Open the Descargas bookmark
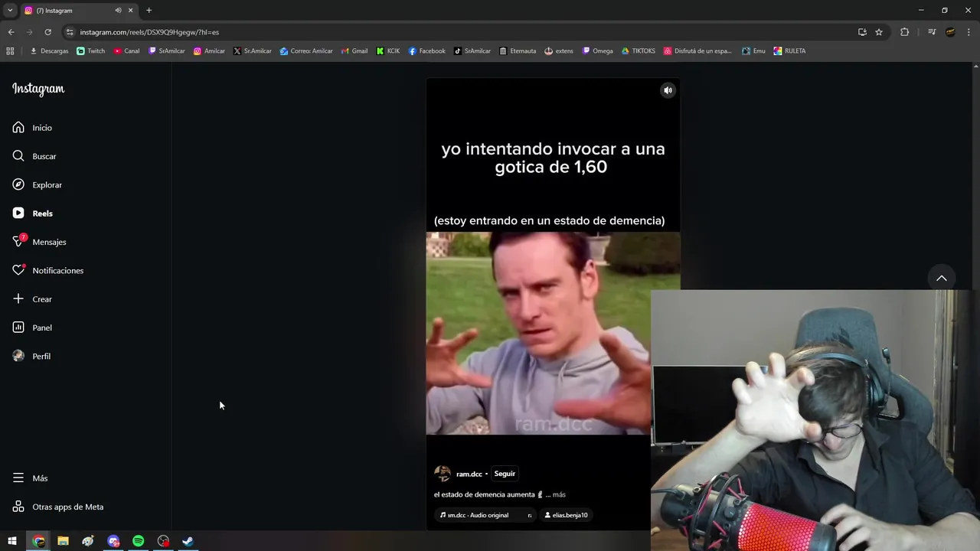 pyautogui.click(x=49, y=51)
